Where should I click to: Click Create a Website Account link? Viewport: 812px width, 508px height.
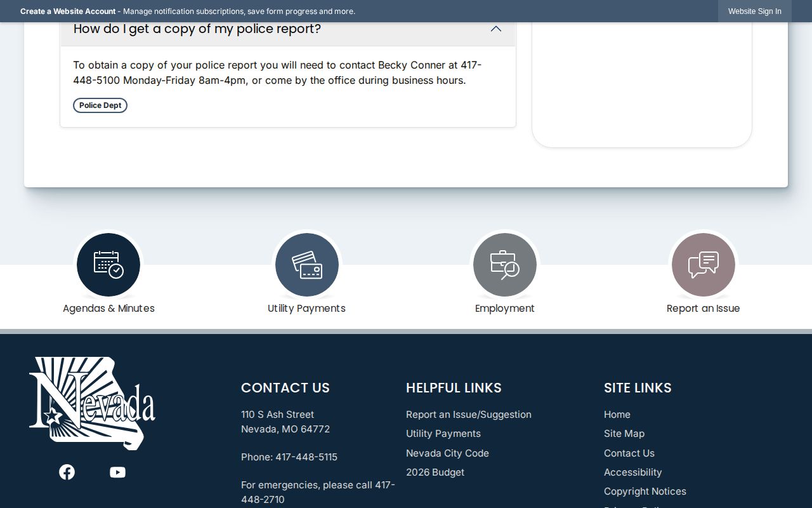coord(68,11)
